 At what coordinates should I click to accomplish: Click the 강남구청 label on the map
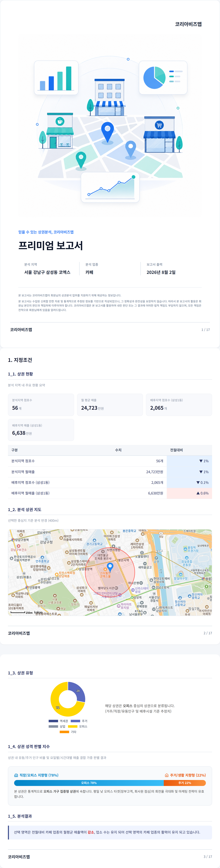point(46,542)
